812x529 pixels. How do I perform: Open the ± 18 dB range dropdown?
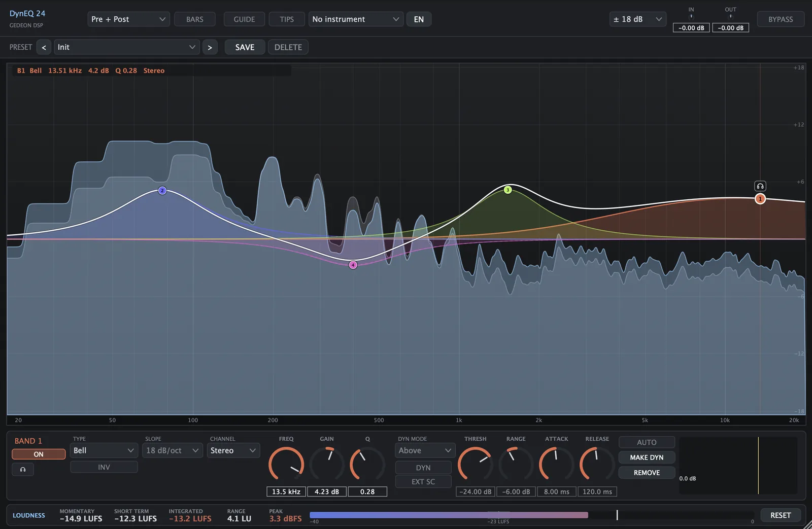(x=638, y=19)
